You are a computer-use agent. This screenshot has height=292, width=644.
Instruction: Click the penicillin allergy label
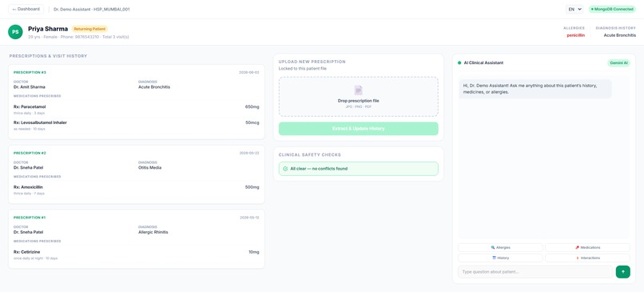(x=576, y=35)
